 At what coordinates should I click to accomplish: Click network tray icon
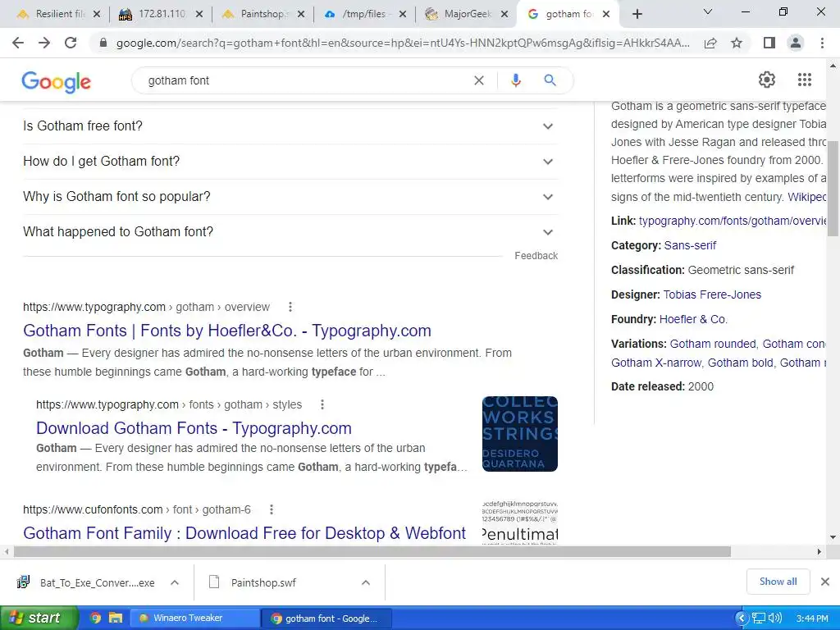pos(758,619)
